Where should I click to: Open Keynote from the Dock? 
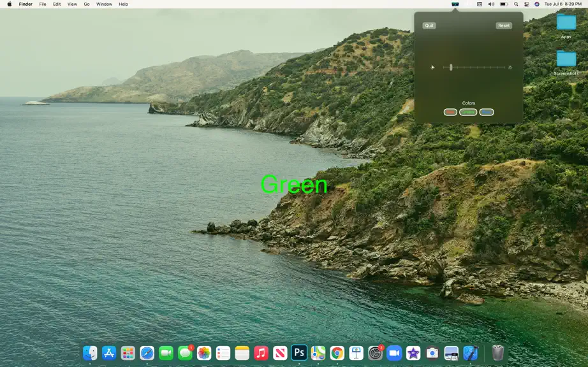click(356, 353)
